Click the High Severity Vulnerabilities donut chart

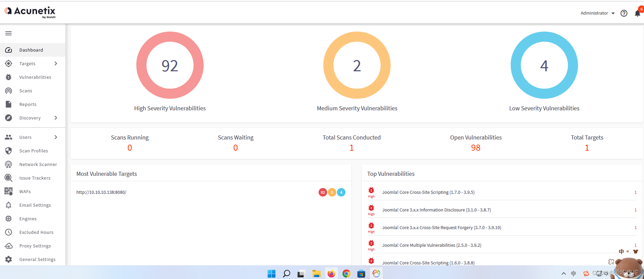coord(170,65)
